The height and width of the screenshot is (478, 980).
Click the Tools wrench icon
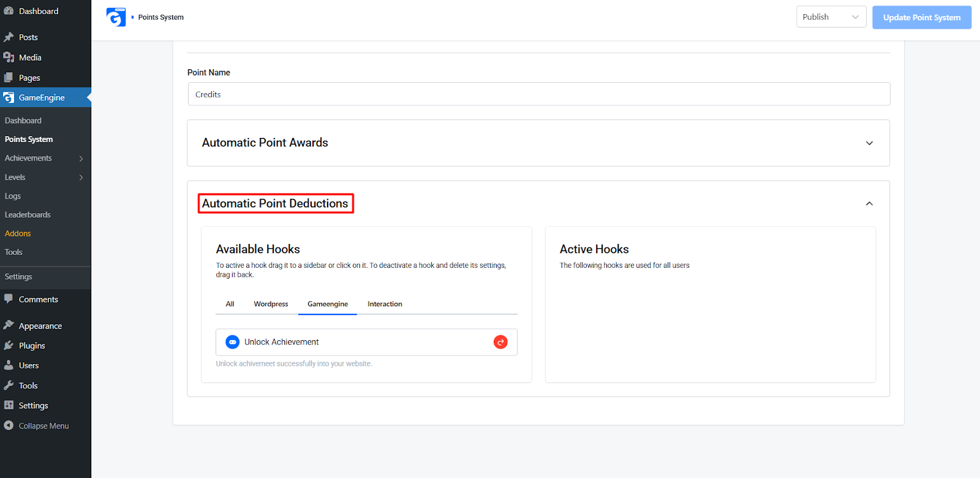pos(9,385)
